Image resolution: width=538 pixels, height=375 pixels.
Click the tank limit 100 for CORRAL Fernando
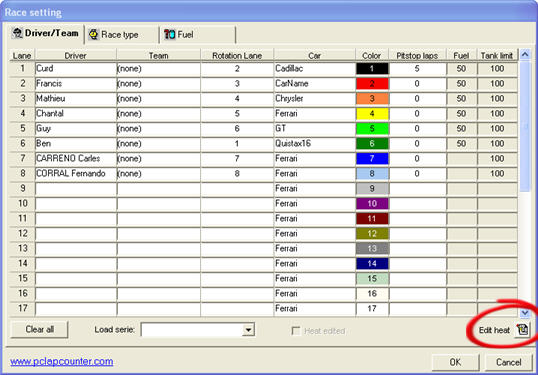tap(497, 174)
